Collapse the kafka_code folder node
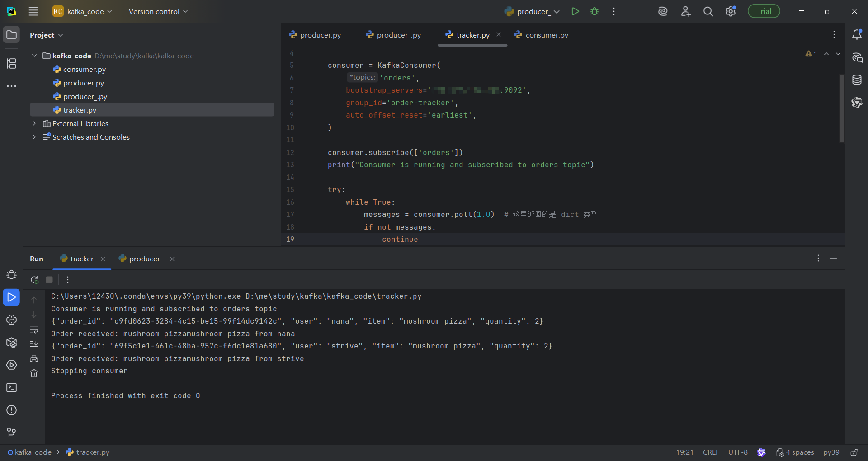Screen dimensions: 868x461 (x=34, y=56)
